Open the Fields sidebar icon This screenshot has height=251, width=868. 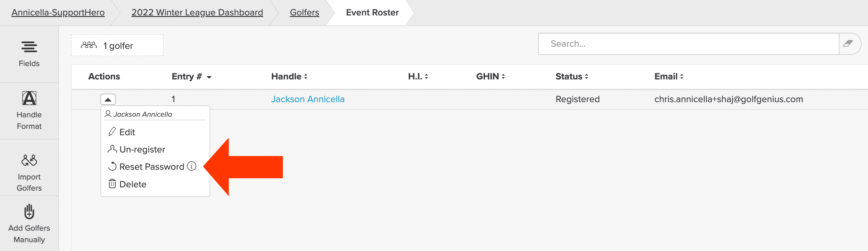click(29, 47)
